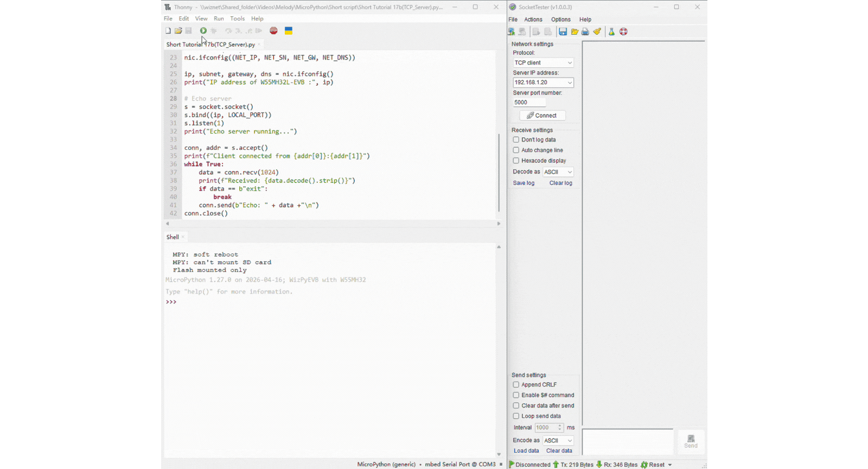The height and width of the screenshot is (469, 868).
Task: Click SocketTester's connect computer toolbar icon
Action: (x=512, y=31)
